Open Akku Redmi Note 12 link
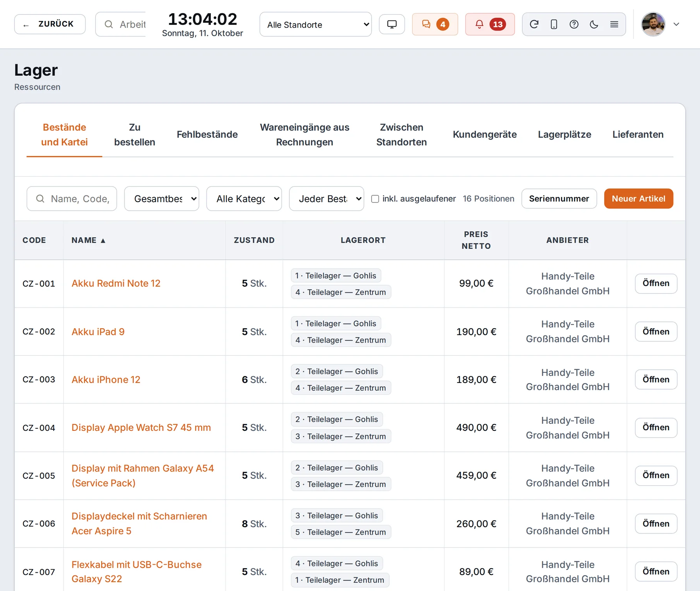700x591 pixels. pyautogui.click(x=116, y=283)
